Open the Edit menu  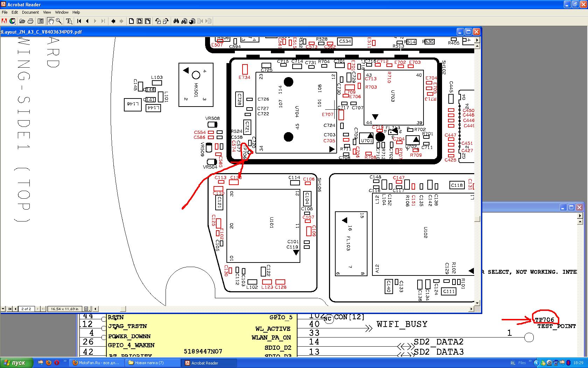[x=15, y=12]
